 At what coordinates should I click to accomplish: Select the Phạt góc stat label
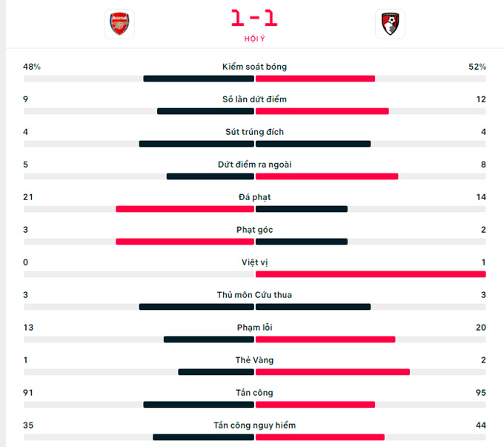click(254, 230)
